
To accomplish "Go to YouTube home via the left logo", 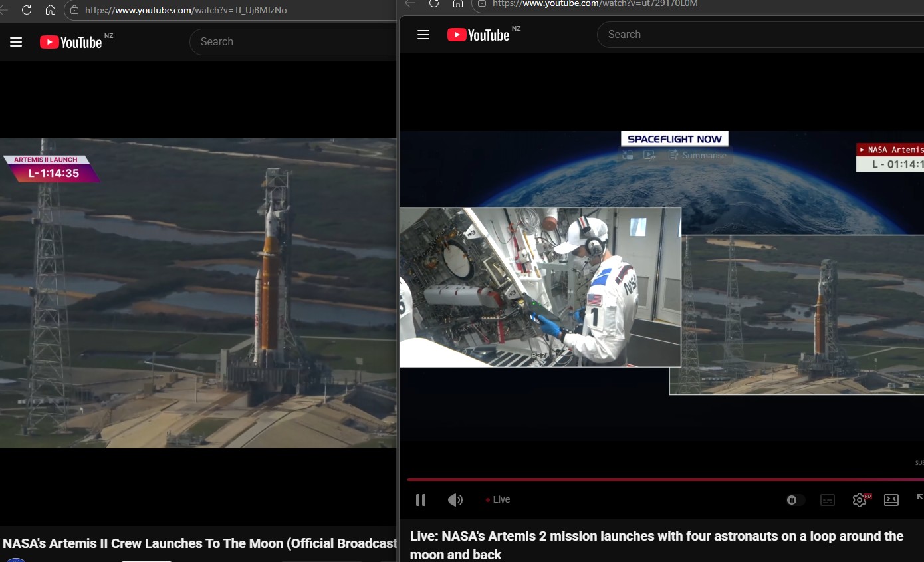I will tap(70, 42).
